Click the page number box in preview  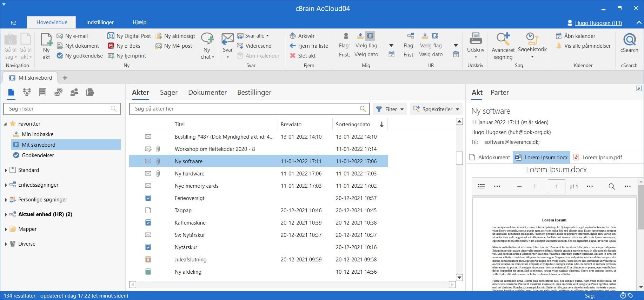(x=557, y=186)
